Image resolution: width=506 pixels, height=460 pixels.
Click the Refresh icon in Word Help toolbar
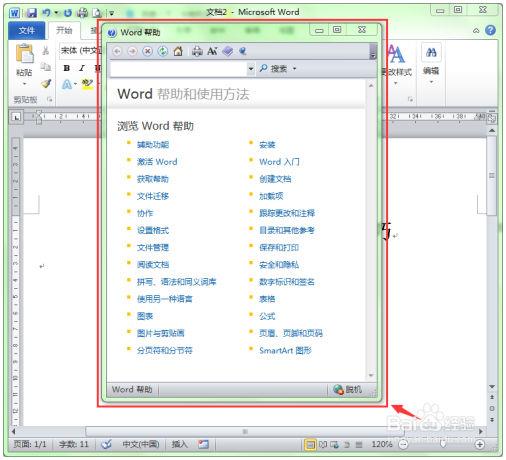pyautogui.click(x=163, y=51)
